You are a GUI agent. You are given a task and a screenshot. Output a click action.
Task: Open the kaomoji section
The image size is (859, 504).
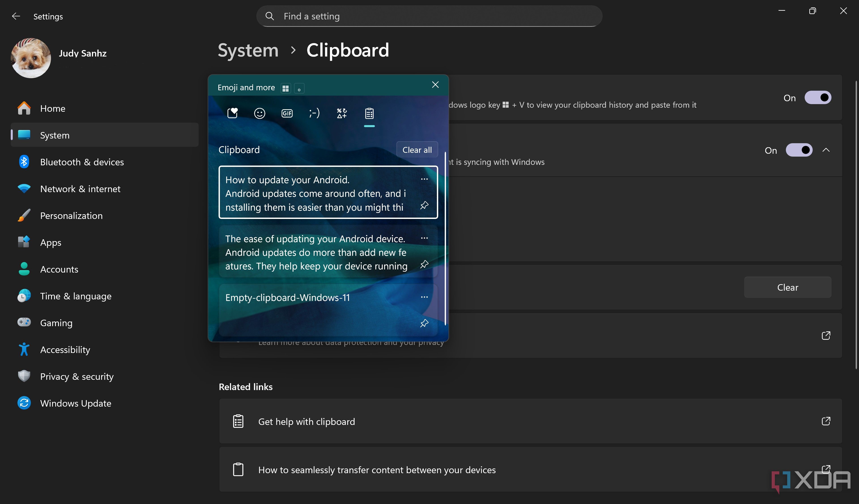tap(314, 113)
